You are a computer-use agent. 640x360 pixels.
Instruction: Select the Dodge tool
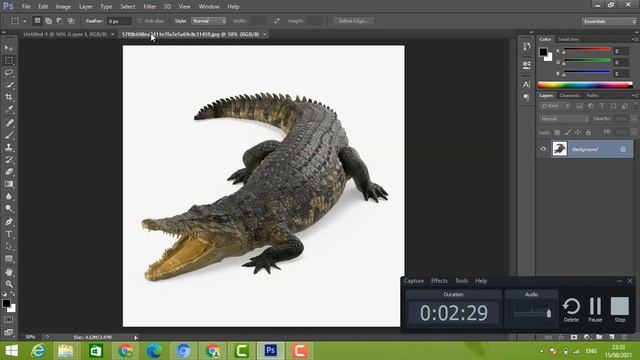(9, 209)
